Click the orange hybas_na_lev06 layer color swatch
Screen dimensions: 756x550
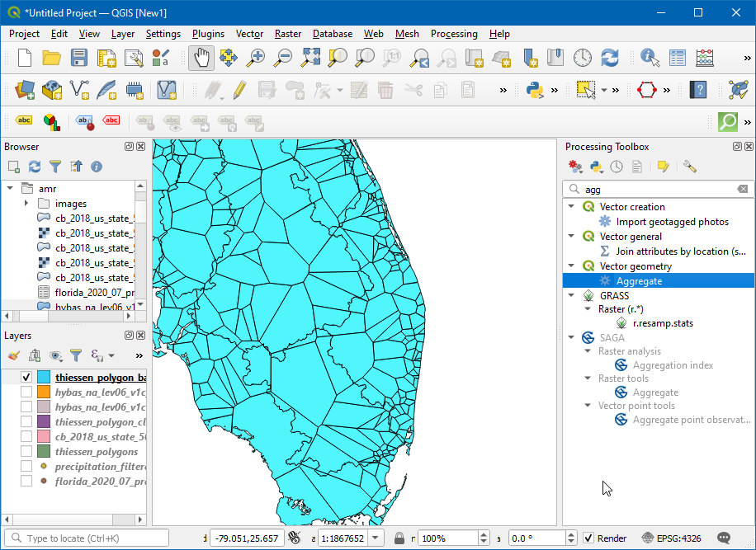[x=44, y=392]
